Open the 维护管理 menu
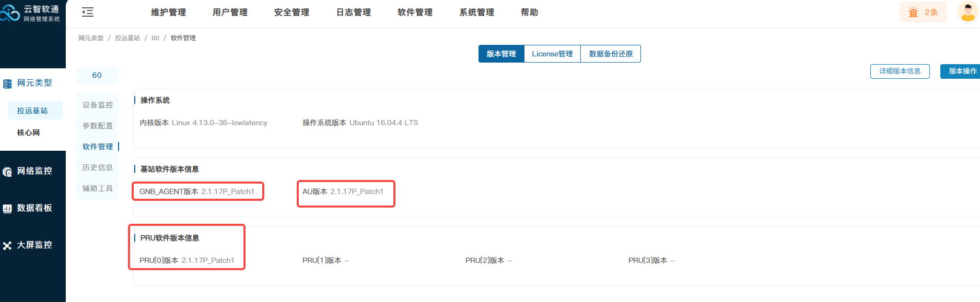 pyautogui.click(x=168, y=13)
